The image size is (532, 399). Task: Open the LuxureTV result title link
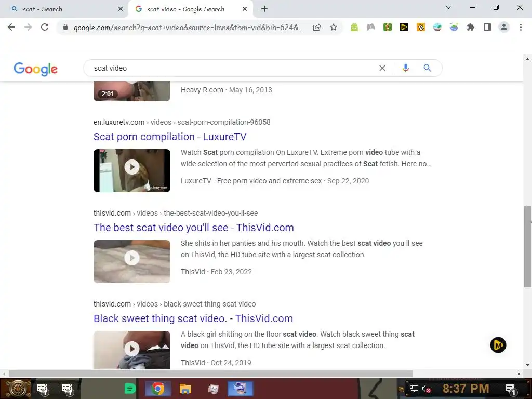tap(170, 137)
